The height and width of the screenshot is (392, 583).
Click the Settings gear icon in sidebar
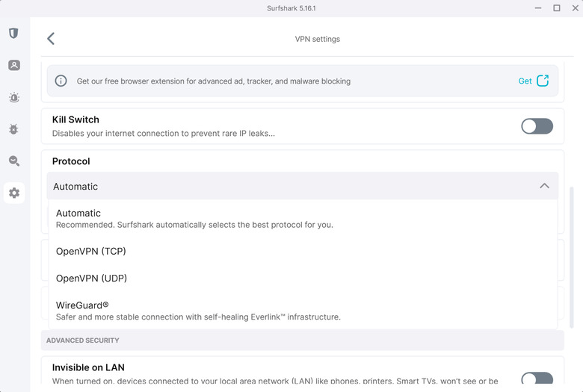13,193
